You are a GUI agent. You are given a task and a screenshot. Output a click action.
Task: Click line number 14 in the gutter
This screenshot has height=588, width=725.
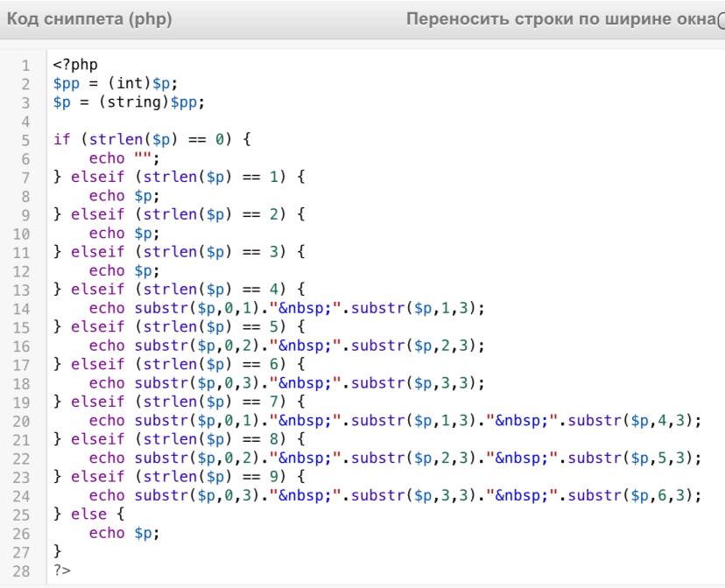pyautogui.click(x=24, y=308)
